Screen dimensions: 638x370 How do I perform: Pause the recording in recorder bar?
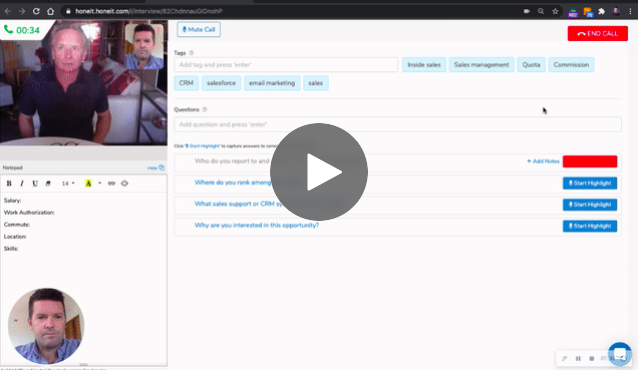point(578,359)
